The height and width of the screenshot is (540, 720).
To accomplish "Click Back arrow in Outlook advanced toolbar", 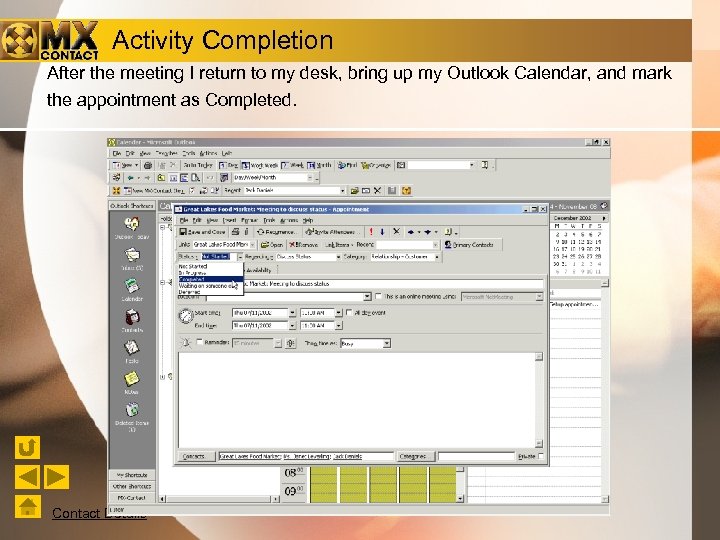I will (130, 178).
